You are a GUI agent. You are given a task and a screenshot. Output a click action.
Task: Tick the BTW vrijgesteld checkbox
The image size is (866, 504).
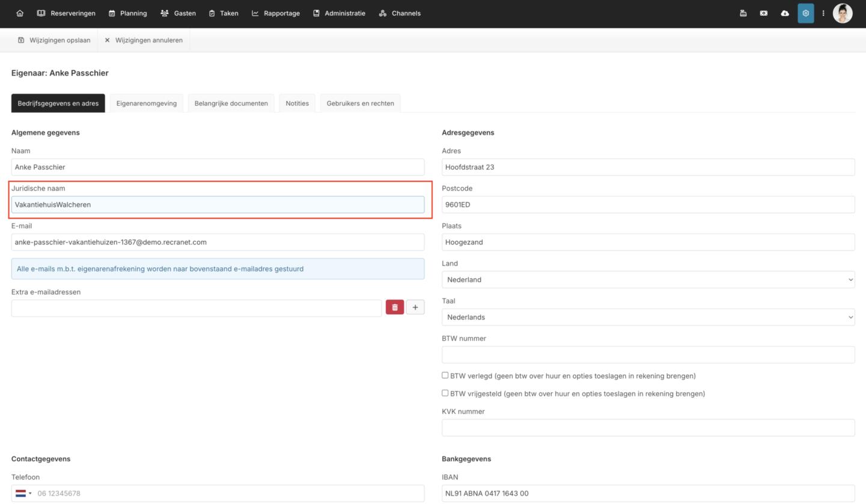[445, 393]
